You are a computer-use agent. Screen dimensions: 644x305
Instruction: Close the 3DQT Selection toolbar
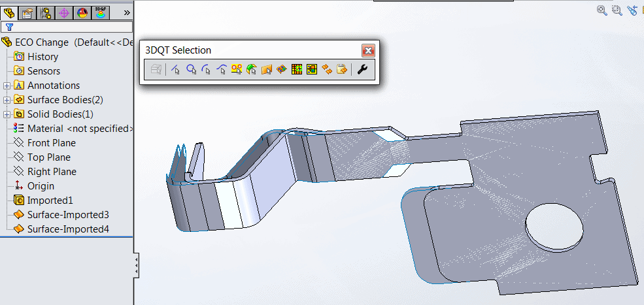(368, 50)
